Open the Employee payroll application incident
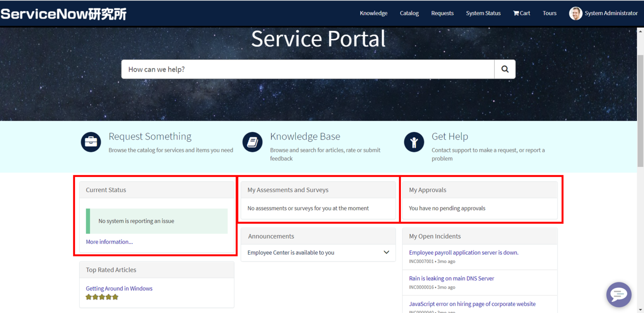 coord(464,252)
